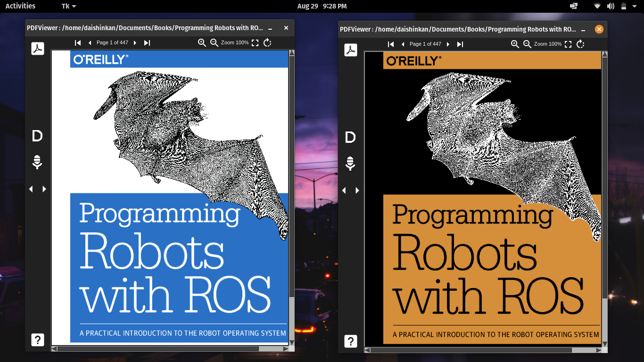The width and height of the screenshot is (644, 362).
Task: Click sidebar right arrow in left viewer
Action: click(44, 189)
